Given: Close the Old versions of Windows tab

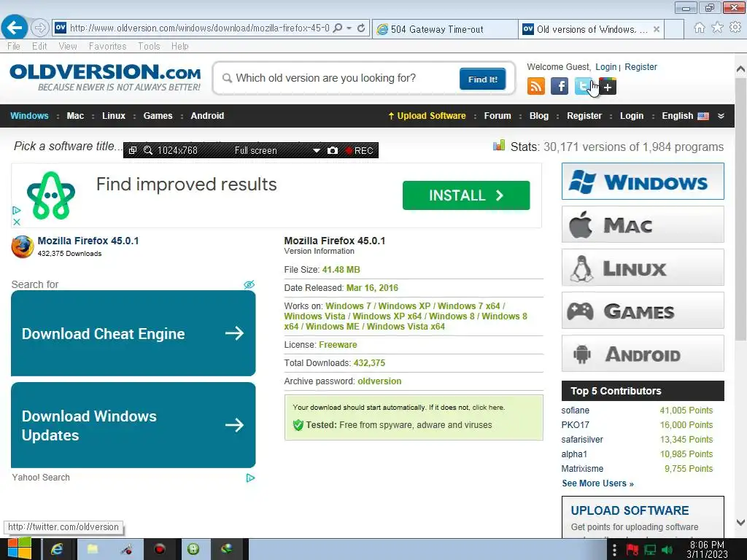Looking at the screenshot, I should [x=657, y=29].
